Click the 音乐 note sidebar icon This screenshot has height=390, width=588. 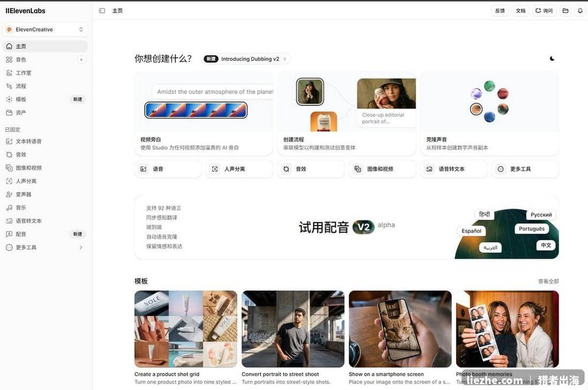10,208
